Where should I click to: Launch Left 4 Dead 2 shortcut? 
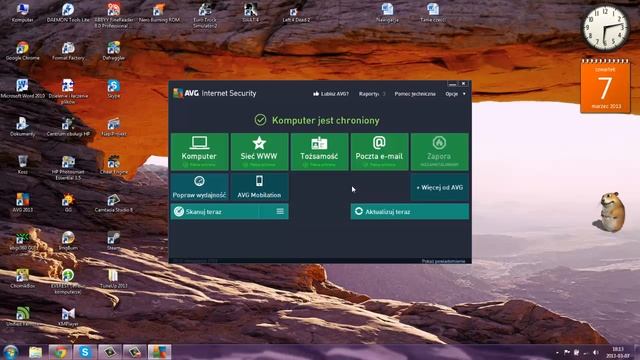coord(296,12)
